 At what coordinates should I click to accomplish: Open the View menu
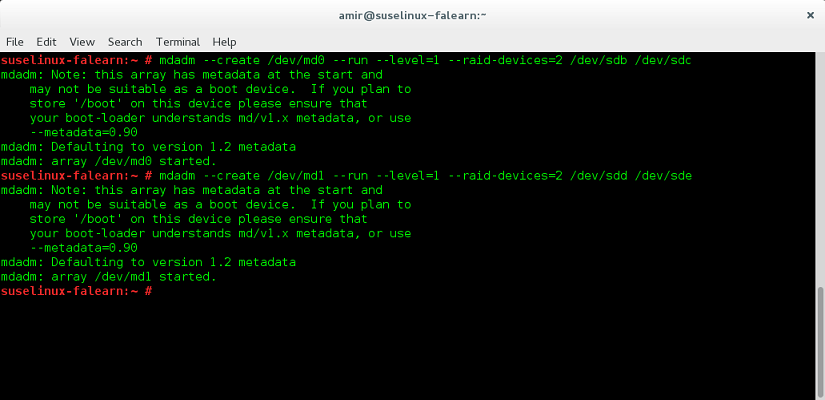tap(82, 42)
